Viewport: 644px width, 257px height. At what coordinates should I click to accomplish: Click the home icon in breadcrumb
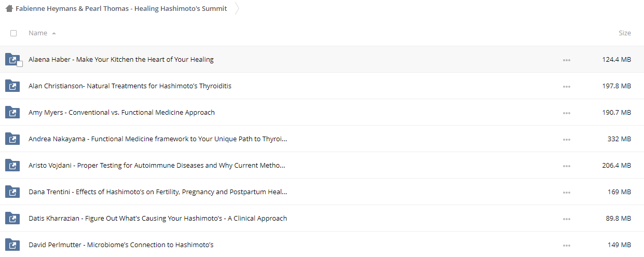[9, 8]
